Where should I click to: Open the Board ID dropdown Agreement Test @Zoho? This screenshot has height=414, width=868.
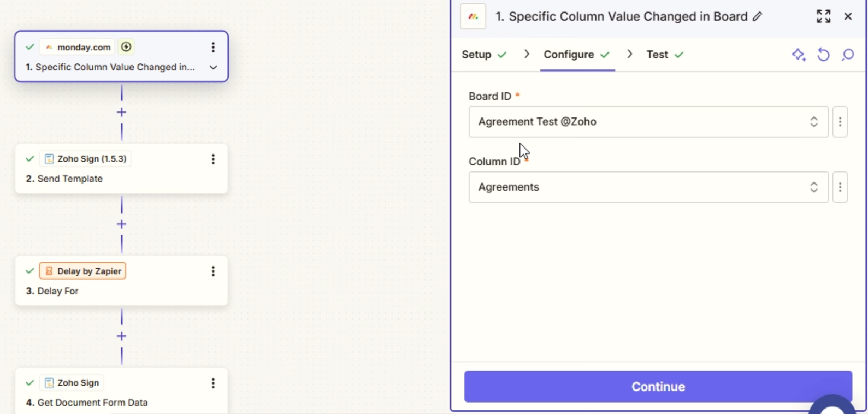[x=648, y=122]
